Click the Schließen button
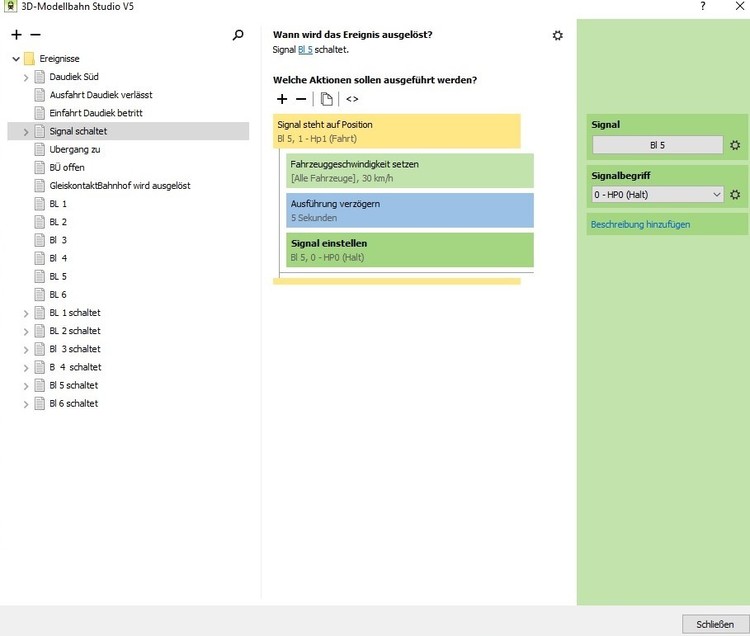The height and width of the screenshot is (636, 750). tap(714, 624)
